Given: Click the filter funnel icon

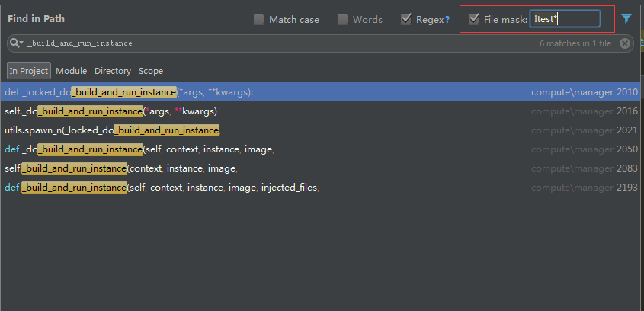Looking at the screenshot, I should click(626, 18).
